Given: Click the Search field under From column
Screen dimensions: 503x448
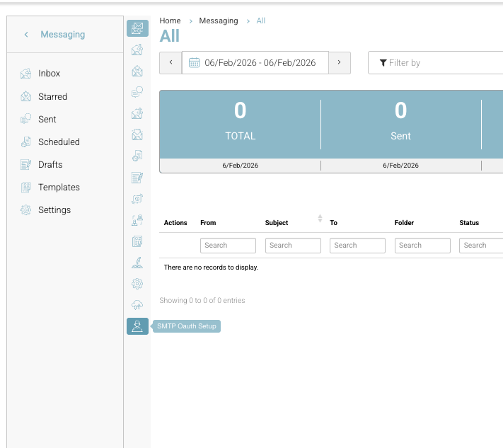Looking at the screenshot, I should click(228, 246).
